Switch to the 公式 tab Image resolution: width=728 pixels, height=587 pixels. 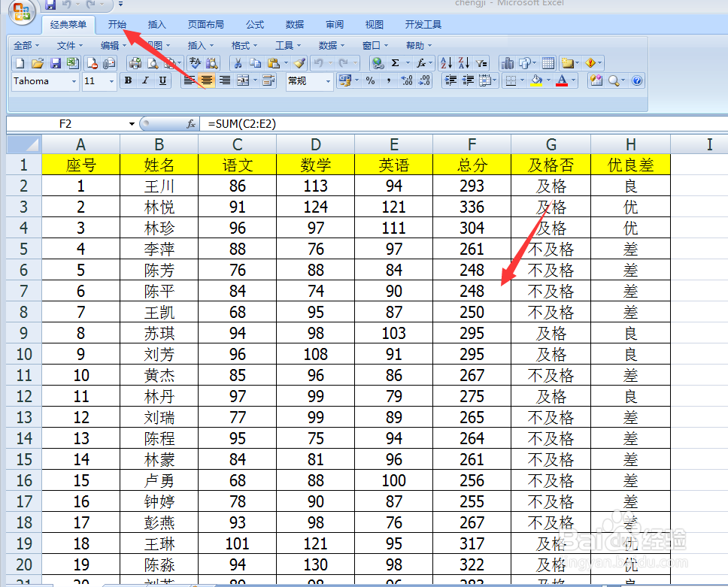pyautogui.click(x=255, y=25)
